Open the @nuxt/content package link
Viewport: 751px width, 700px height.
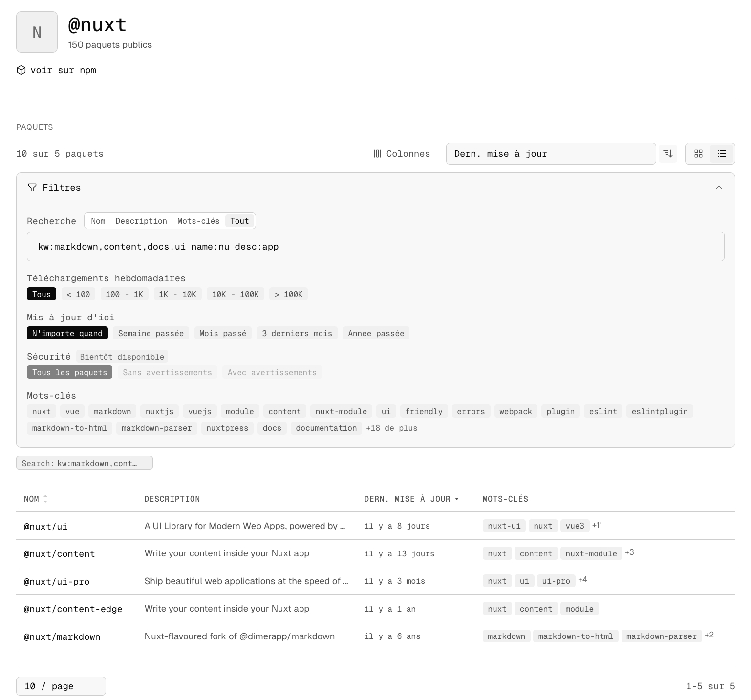click(x=59, y=554)
